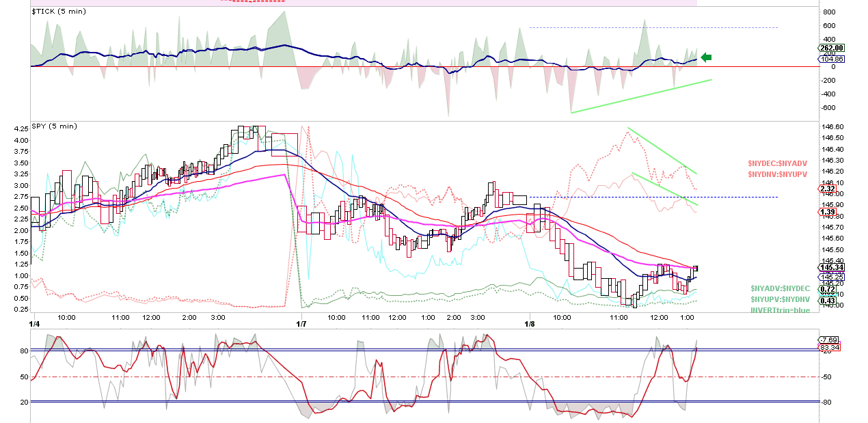Click the 3:00 time label before 1/7
This screenshot has height=423, width=868.
point(218,318)
